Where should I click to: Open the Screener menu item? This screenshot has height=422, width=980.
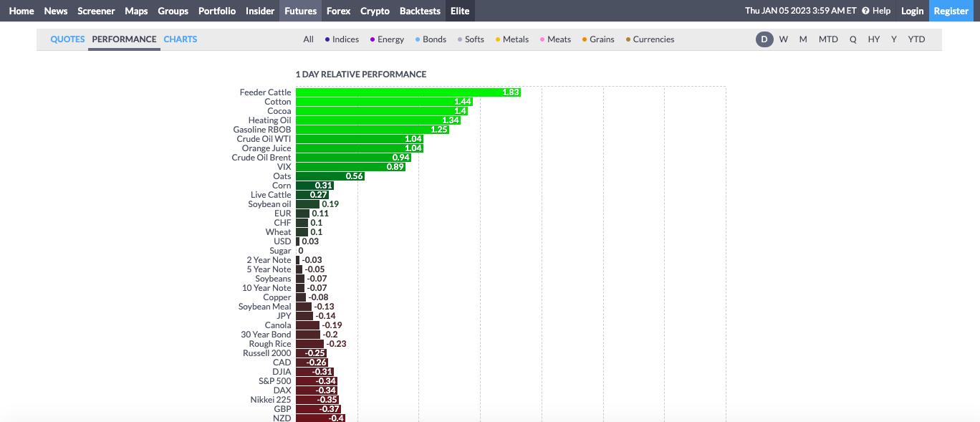(x=96, y=11)
